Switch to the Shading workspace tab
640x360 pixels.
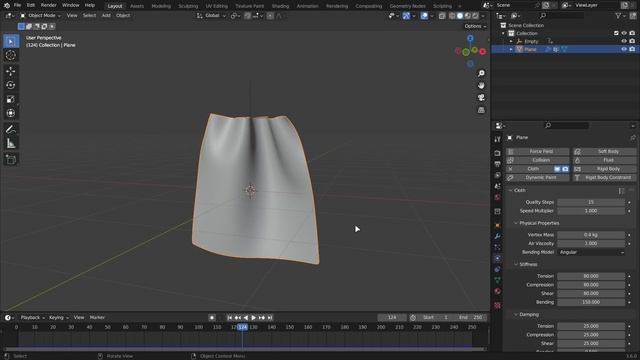[280, 6]
